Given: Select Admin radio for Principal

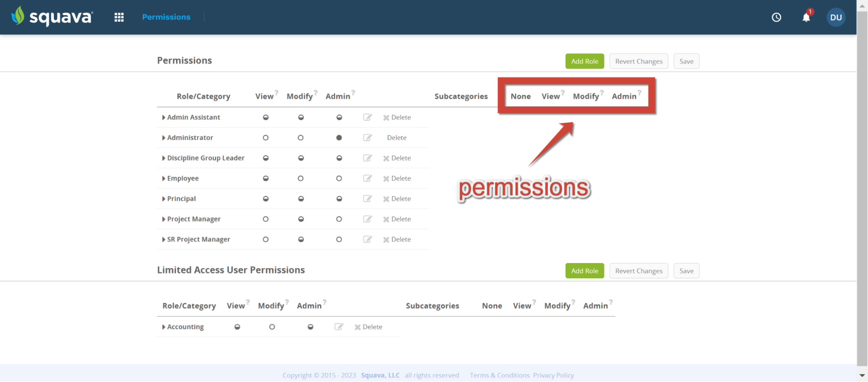Looking at the screenshot, I should click(x=339, y=199).
